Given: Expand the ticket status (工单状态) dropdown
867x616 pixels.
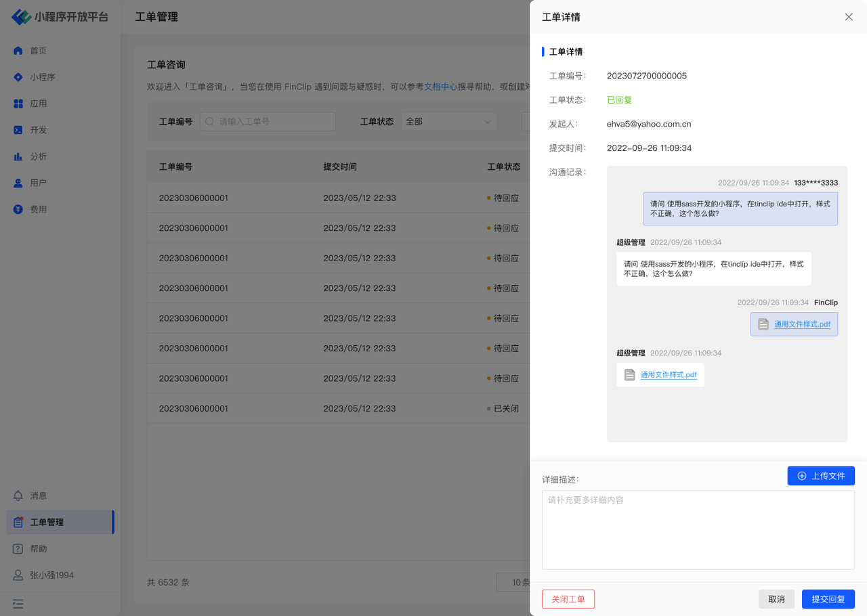Looking at the screenshot, I should 448,122.
